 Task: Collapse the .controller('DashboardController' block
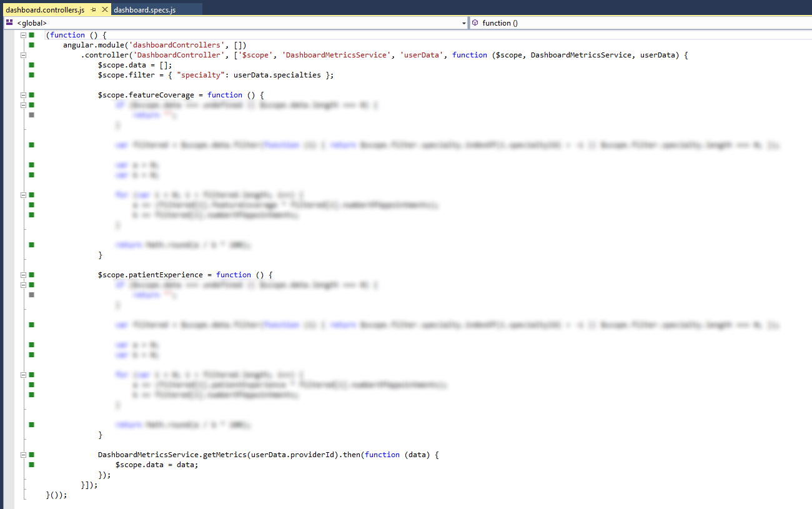24,55
